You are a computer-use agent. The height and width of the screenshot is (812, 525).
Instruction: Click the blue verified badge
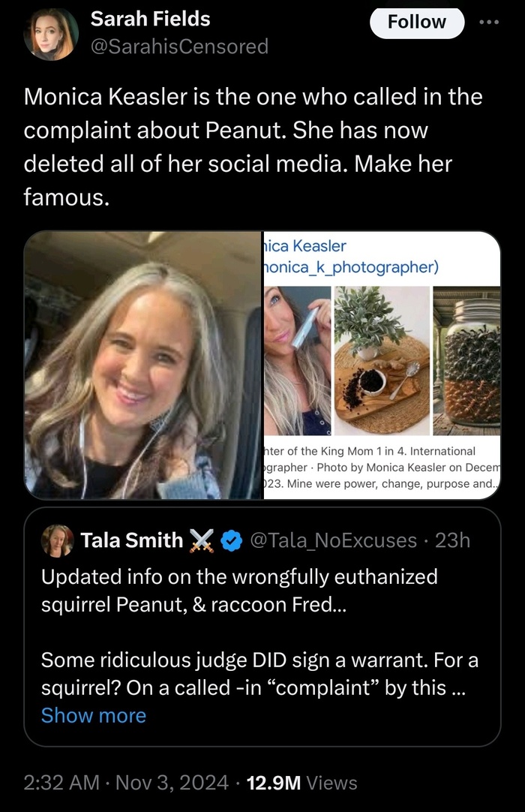click(x=232, y=540)
